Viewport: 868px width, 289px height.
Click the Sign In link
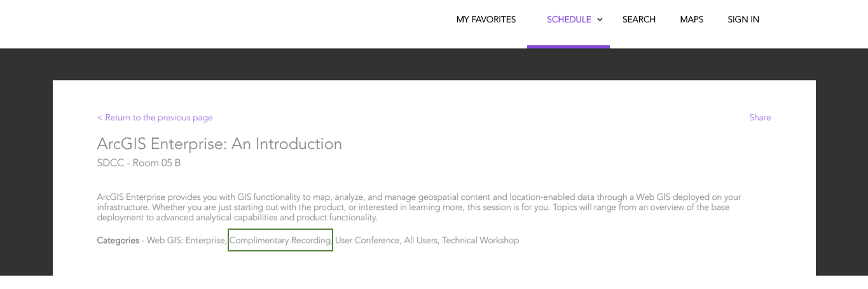[x=743, y=20]
